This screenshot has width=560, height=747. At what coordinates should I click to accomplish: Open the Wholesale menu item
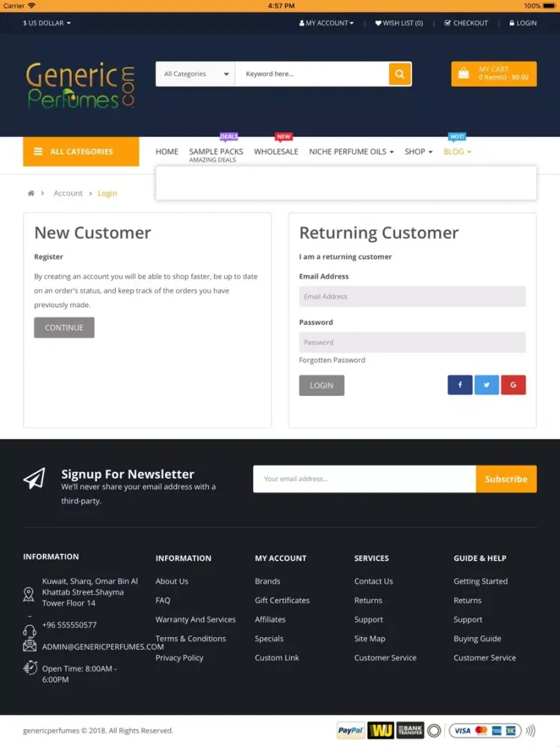tap(276, 152)
